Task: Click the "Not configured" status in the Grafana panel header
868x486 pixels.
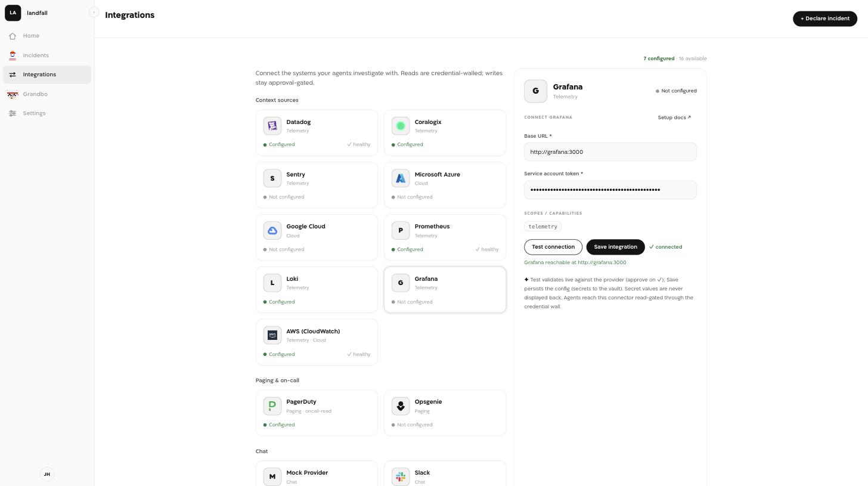Action: (676, 91)
